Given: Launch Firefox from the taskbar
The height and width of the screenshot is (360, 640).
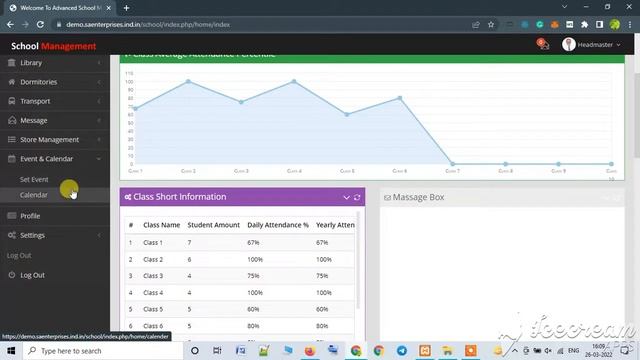Looking at the screenshot, I should point(310,351).
